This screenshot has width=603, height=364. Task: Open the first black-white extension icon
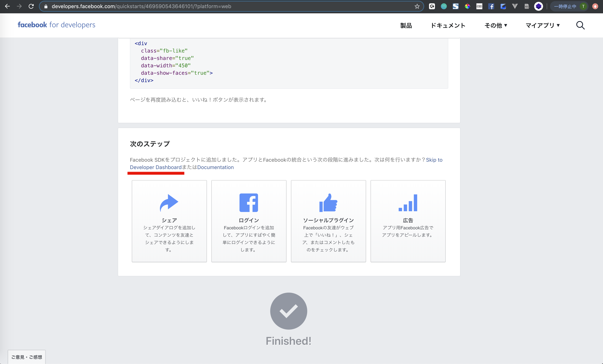point(432,6)
